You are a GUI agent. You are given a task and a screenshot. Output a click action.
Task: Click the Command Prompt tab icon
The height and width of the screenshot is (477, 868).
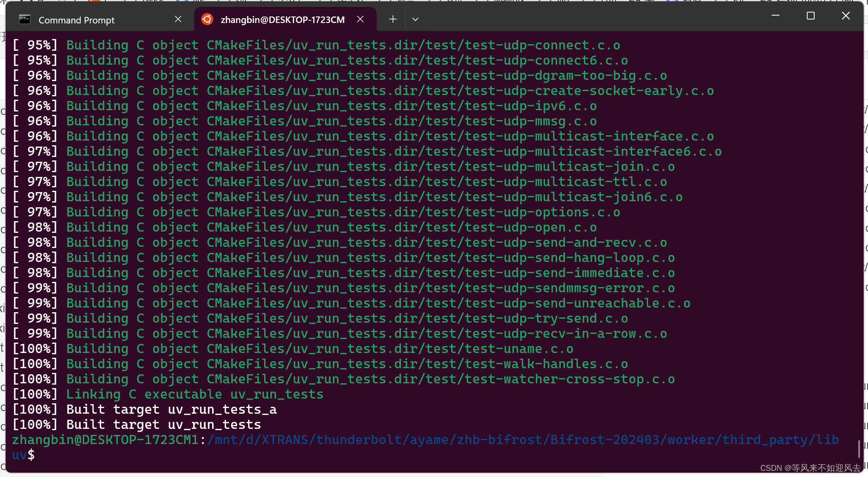25,20
